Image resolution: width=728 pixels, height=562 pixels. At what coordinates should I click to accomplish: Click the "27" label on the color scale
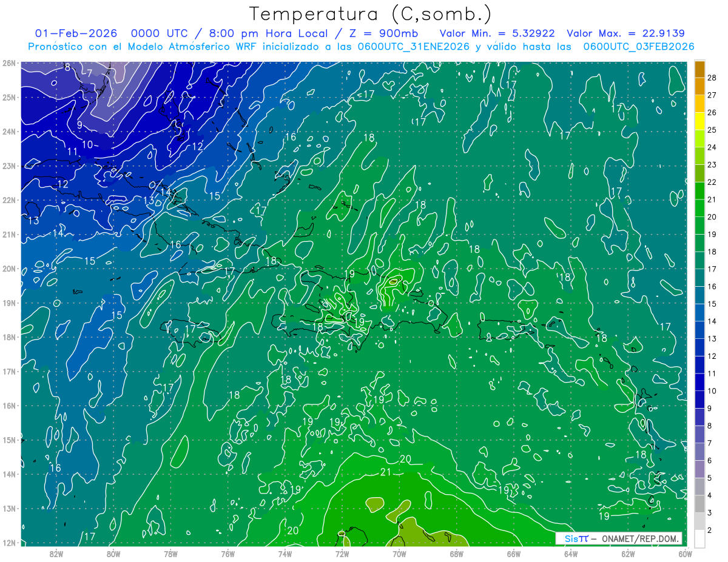(712, 95)
